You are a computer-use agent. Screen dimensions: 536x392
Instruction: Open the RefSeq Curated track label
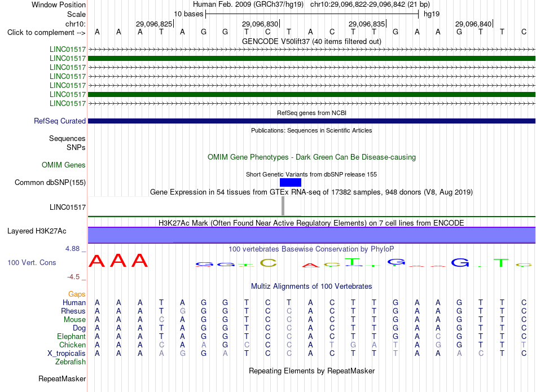(x=59, y=121)
